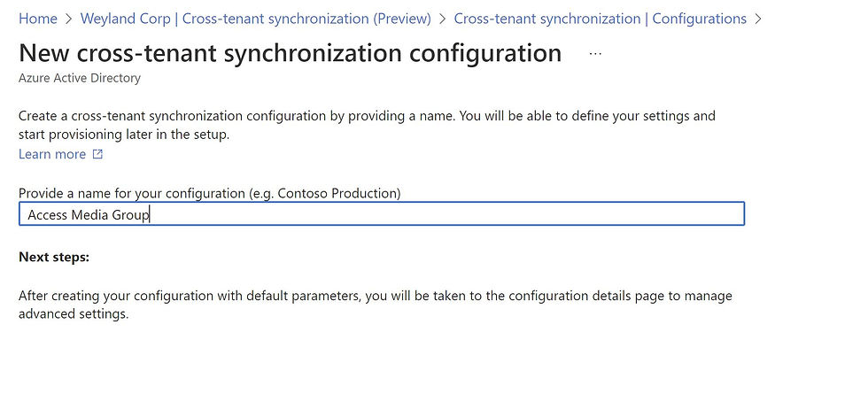868x417 pixels.
Task: Focus the configuration name input box
Action: click(x=382, y=214)
